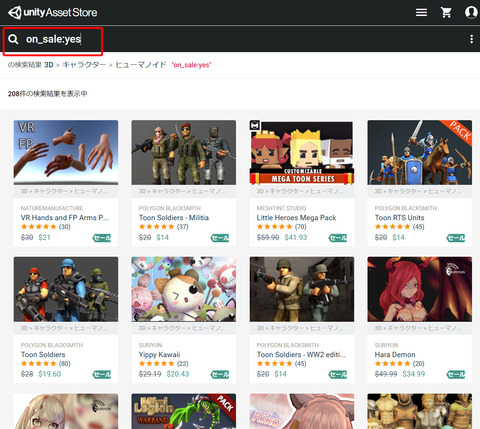
Task: Click star rating of Little Heroes Mega Pack
Action: 274,227
